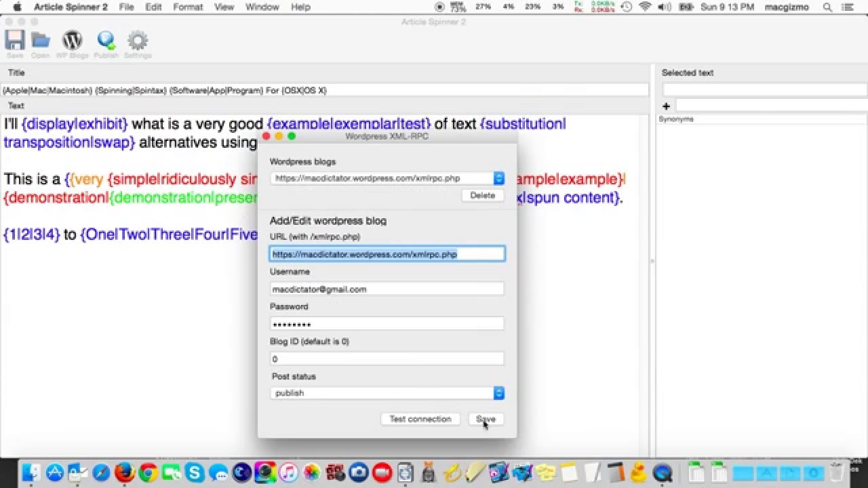868x488 pixels.
Task: Click the Username field
Action: pos(387,289)
